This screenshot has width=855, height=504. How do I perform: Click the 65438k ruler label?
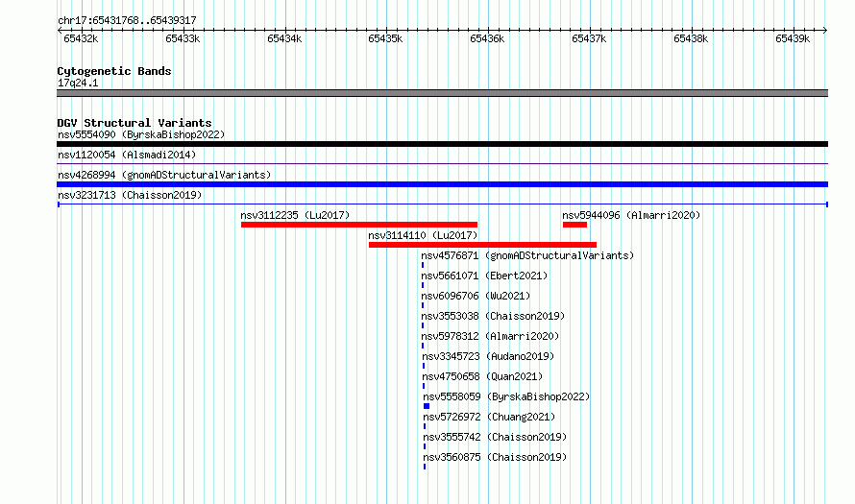pyautogui.click(x=691, y=38)
